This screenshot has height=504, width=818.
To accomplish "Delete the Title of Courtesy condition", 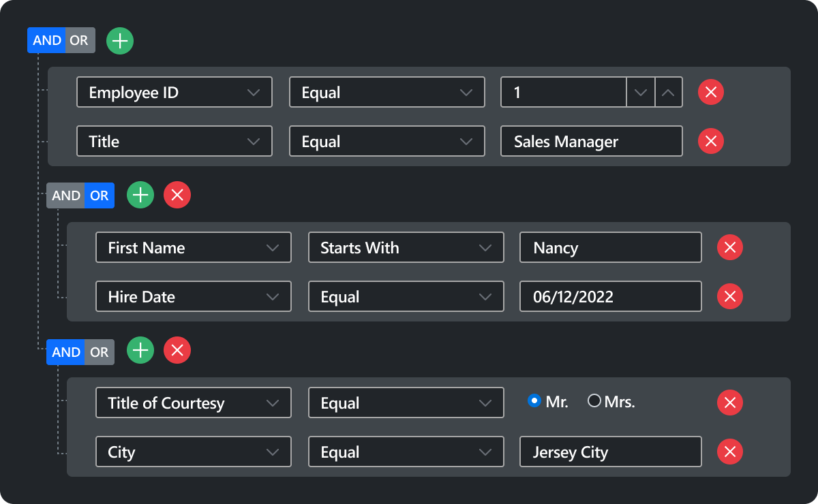I will click(x=729, y=403).
